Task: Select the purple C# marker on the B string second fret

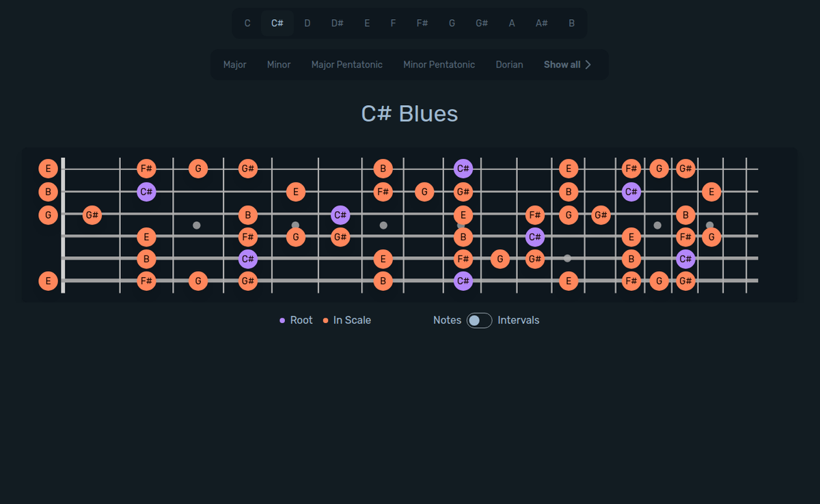Action: pyautogui.click(x=146, y=192)
